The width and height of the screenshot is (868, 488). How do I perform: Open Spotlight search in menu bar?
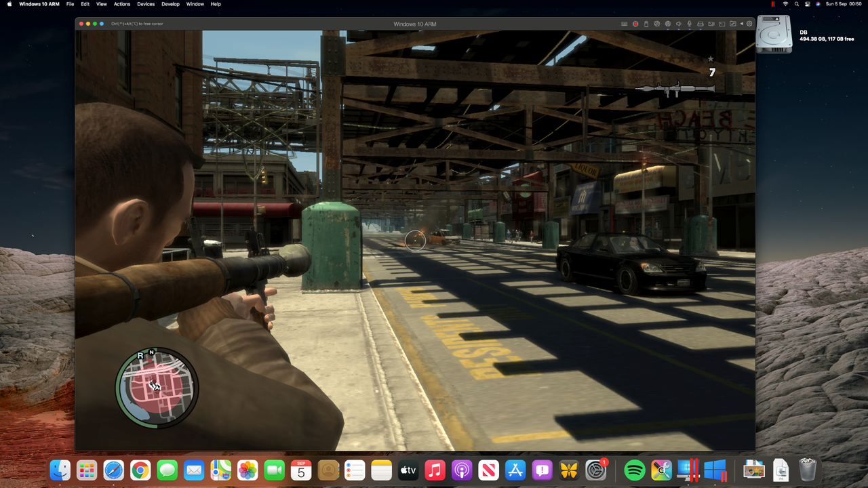click(x=797, y=4)
